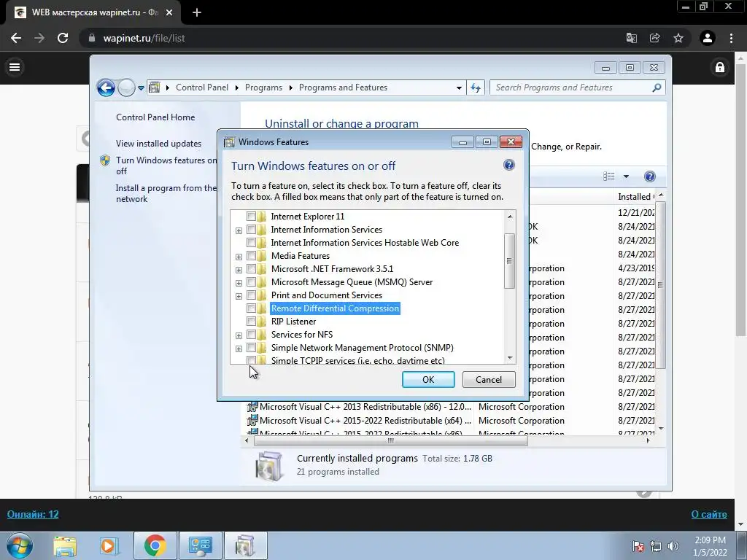This screenshot has height=560, width=747.
Task: Click the view options icon in programs toolbar
Action: pos(609,176)
